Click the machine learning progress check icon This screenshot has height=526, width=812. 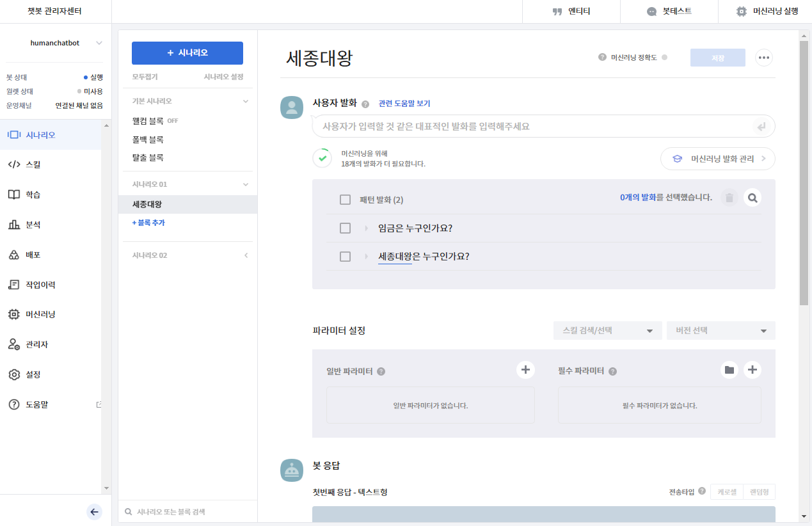click(322, 158)
